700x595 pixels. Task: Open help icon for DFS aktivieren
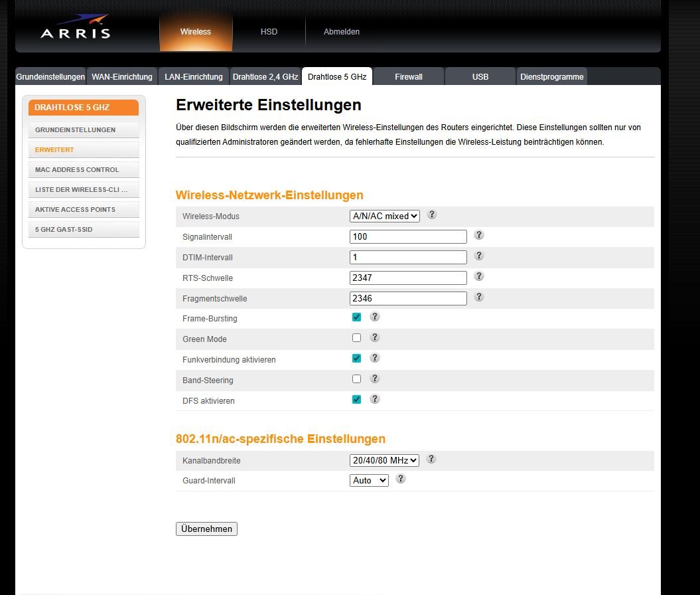point(375,399)
